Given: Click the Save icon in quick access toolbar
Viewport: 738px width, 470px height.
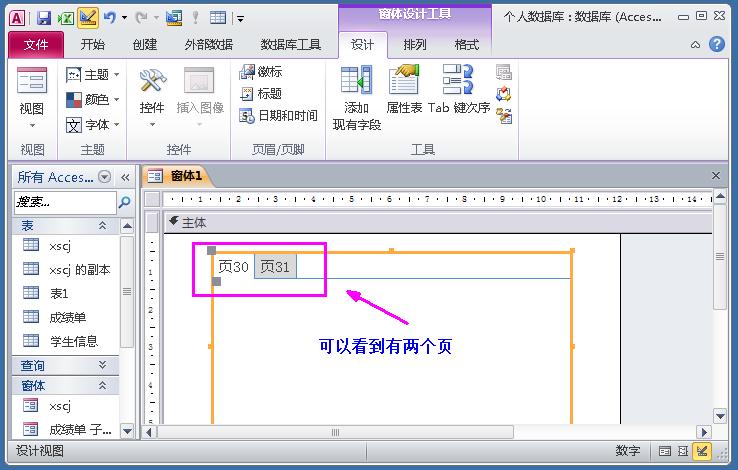Looking at the screenshot, I should point(44,18).
